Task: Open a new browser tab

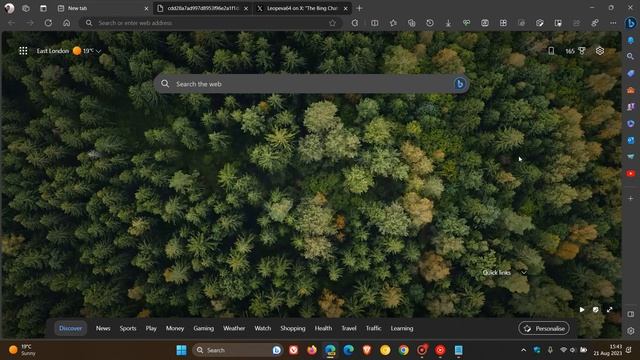Action: [x=359, y=8]
